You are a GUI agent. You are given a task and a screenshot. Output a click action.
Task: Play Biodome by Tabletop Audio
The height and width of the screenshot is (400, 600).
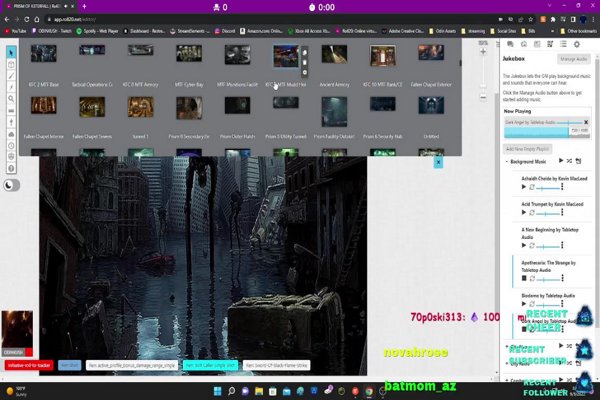coord(524,304)
